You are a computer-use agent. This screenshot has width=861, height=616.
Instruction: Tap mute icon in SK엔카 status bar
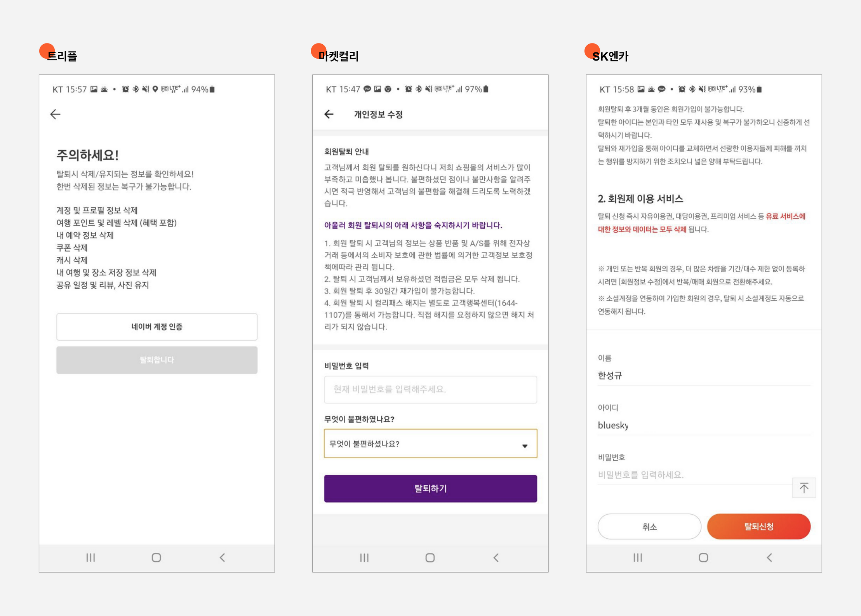click(x=702, y=89)
